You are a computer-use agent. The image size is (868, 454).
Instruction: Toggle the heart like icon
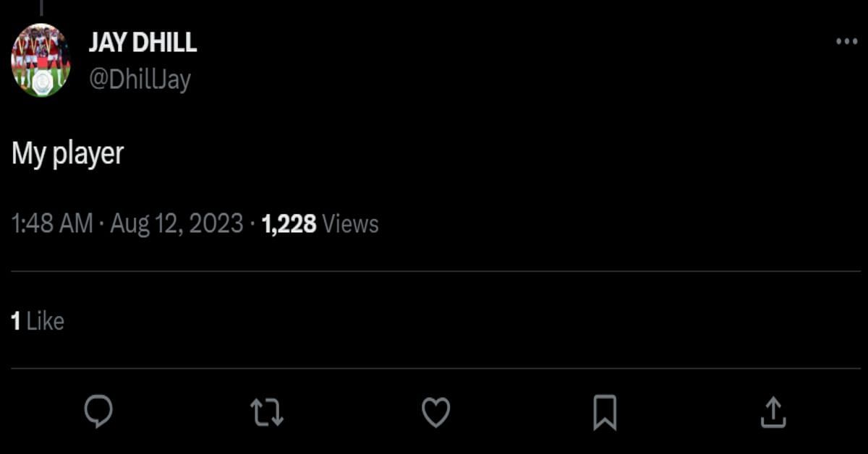[x=435, y=413]
